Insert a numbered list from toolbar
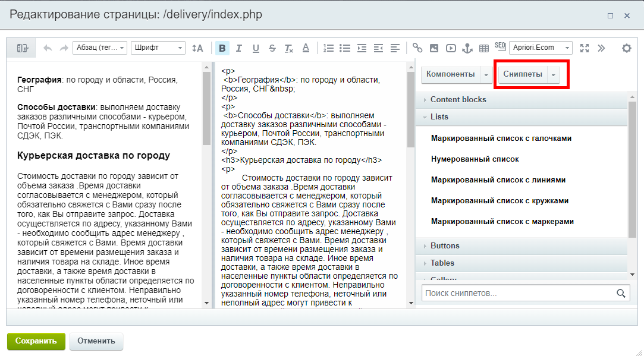The image size is (644, 356). pos(328,48)
